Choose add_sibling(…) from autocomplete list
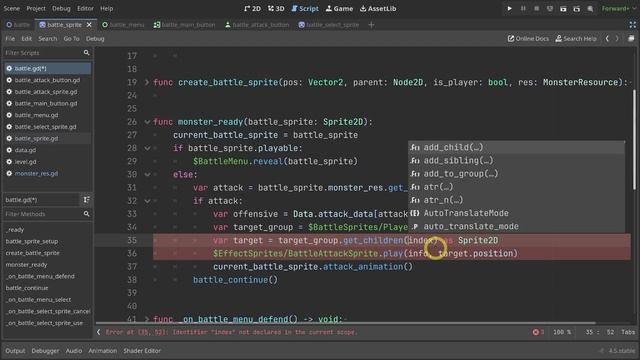This screenshot has width=640, height=360. pyautogui.click(x=516, y=160)
